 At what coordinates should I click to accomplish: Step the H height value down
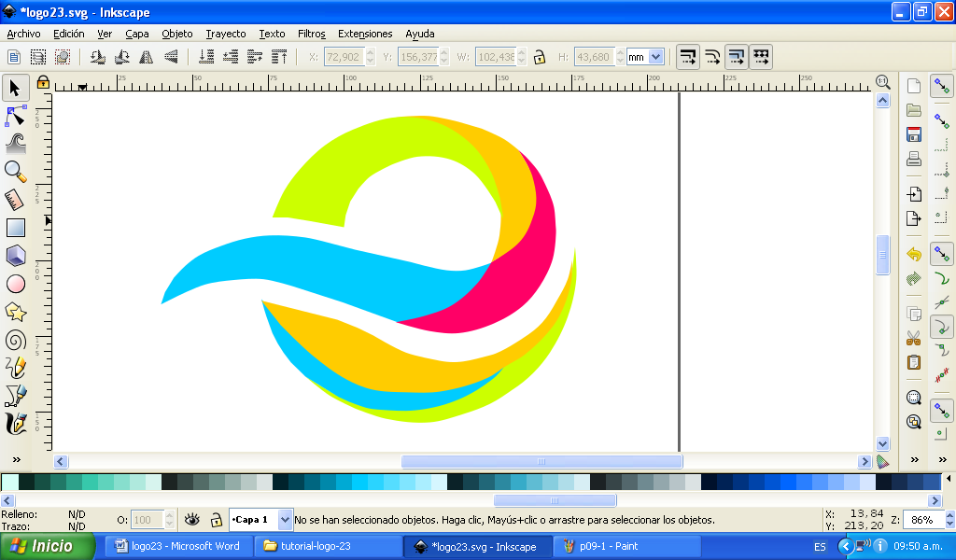[620, 61]
